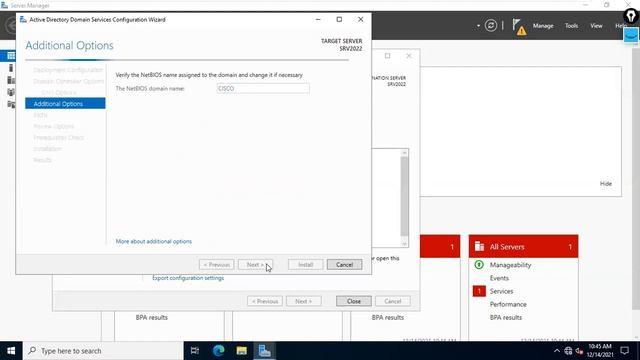This screenshot has height=360, width=640.
Task: Select Prerequisites Check wizard step
Action: [59, 138]
